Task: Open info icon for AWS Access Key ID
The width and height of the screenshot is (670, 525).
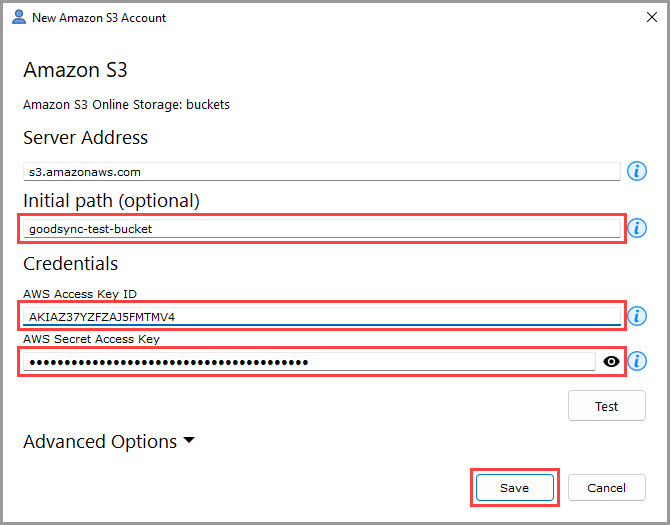Action: pyautogui.click(x=636, y=316)
